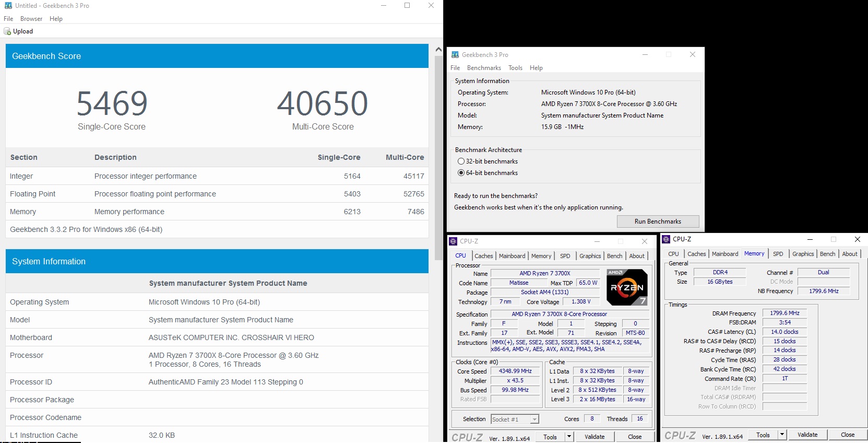Image resolution: width=868 pixels, height=443 pixels.
Task: Open Tools dropdown arrow in right CPU-Z
Action: 782,435
